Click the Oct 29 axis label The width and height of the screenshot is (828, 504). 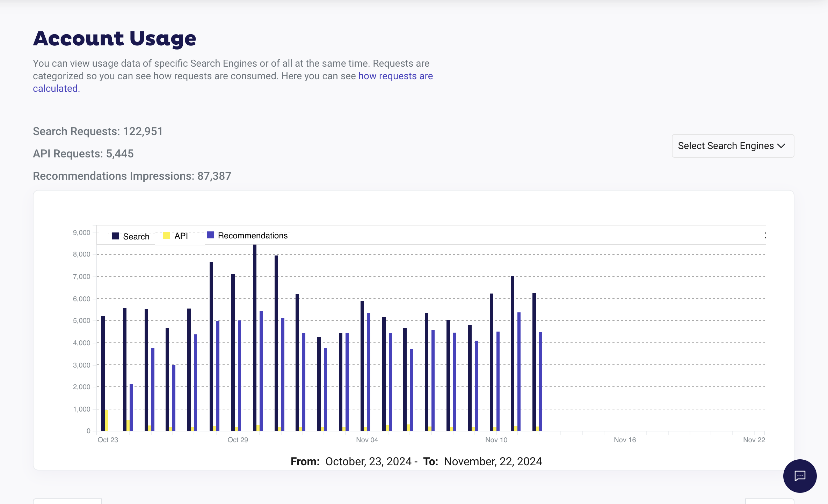238,440
